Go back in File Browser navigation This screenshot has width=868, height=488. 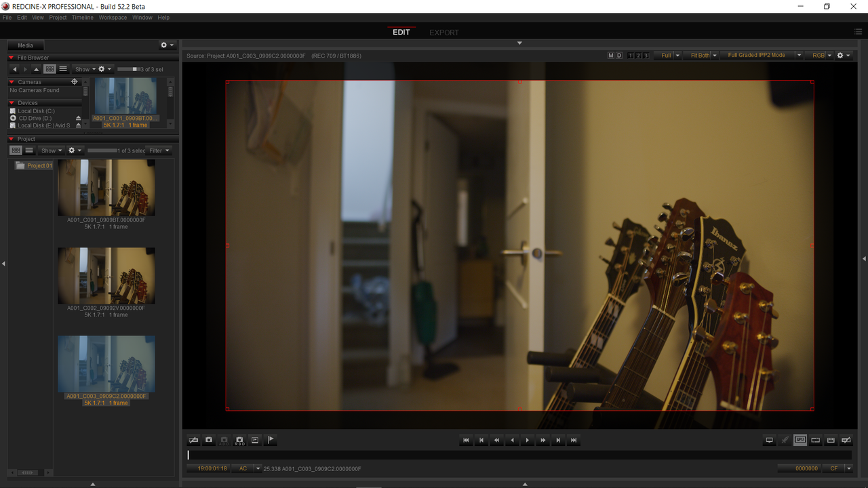[15, 69]
